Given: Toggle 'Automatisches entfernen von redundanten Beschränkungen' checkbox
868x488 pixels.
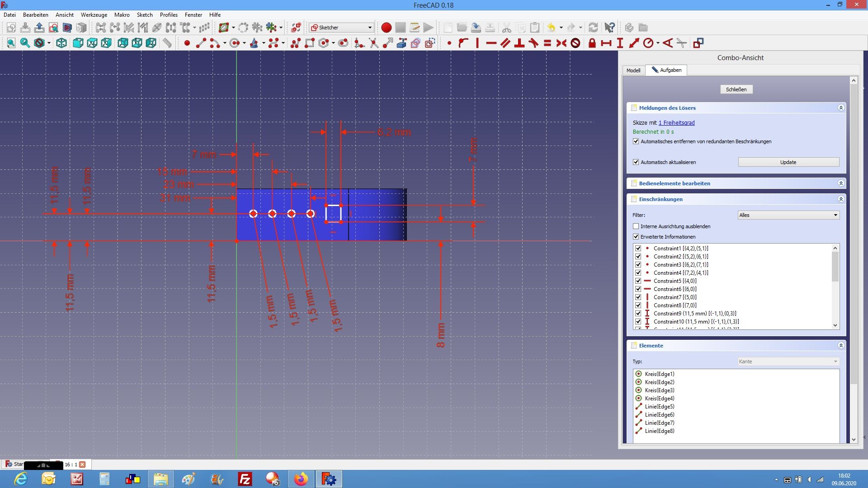Looking at the screenshot, I should click(636, 141).
